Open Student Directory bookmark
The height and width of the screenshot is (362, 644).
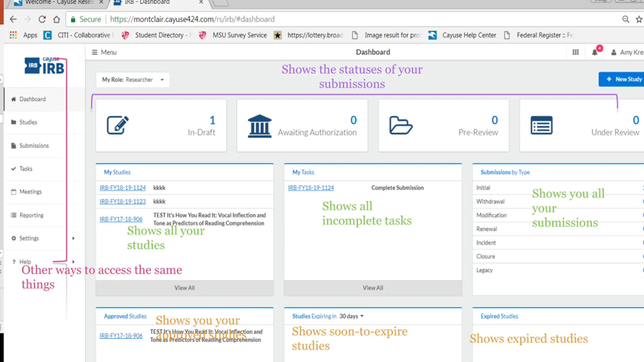click(156, 35)
